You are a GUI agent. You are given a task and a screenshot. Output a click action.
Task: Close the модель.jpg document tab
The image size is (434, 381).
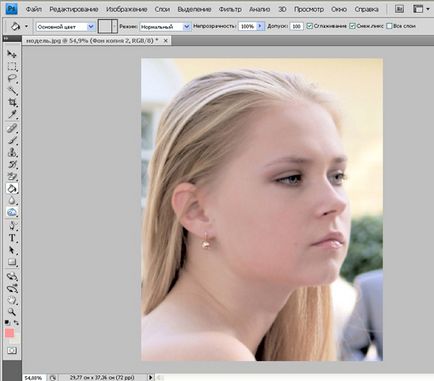pyautogui.click(x=165, y=41)
